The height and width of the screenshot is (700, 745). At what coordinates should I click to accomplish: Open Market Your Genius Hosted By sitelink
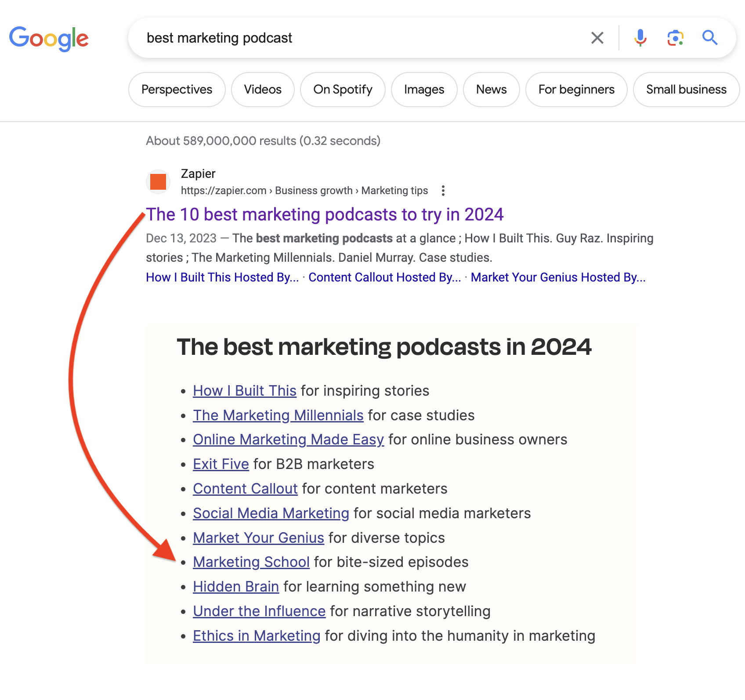click(x=558, y=278)
